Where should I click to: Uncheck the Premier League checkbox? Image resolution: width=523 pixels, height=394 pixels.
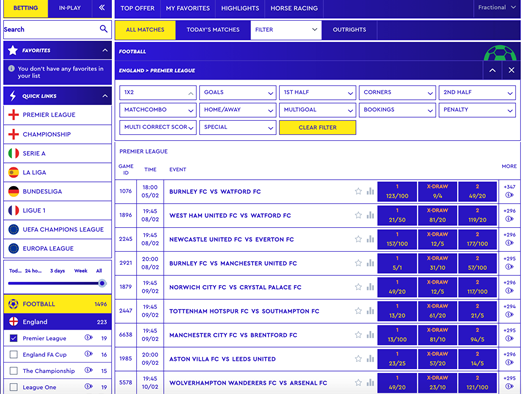pos(13,338)
